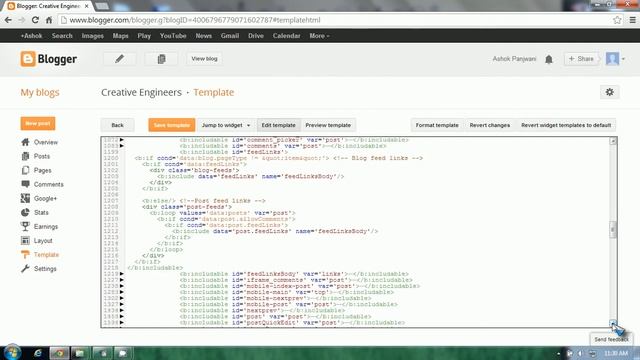Click the Format template button
This screenshot has height=360, width=640.
click(x=437, y=125)
